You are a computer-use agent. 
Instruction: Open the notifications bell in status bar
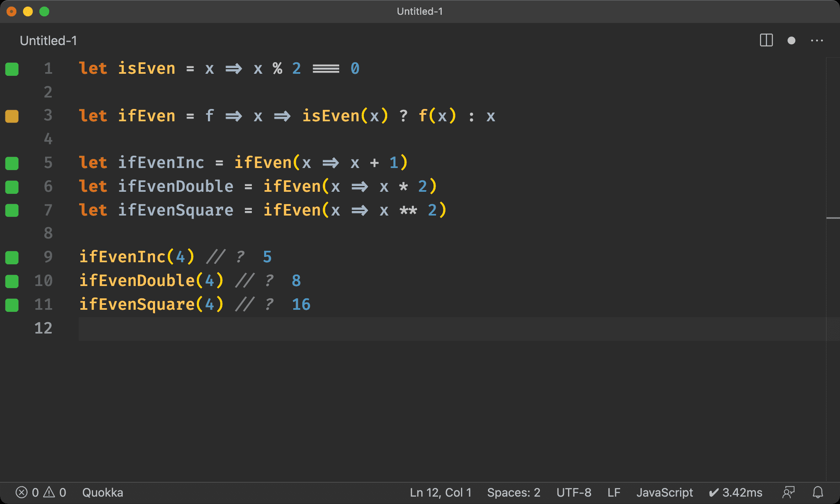818,492
